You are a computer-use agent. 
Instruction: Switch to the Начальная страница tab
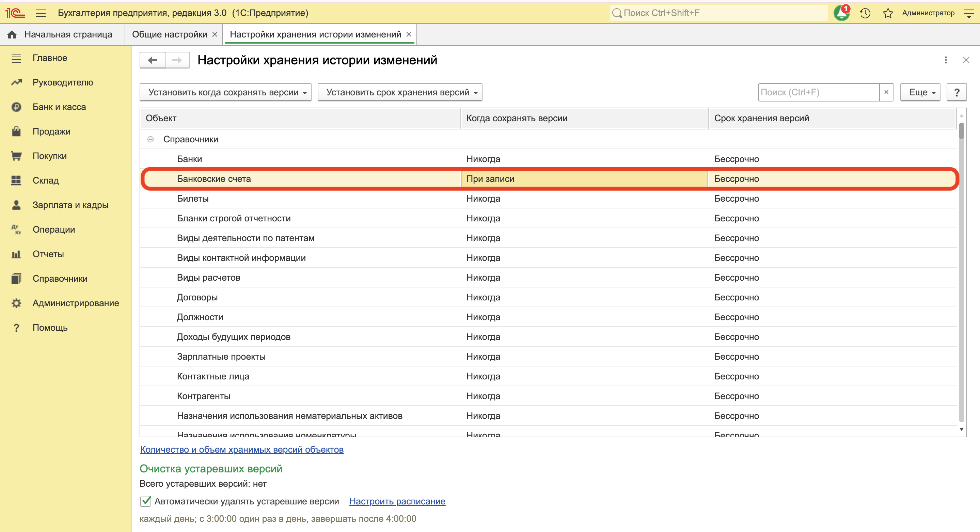(68, 35)
